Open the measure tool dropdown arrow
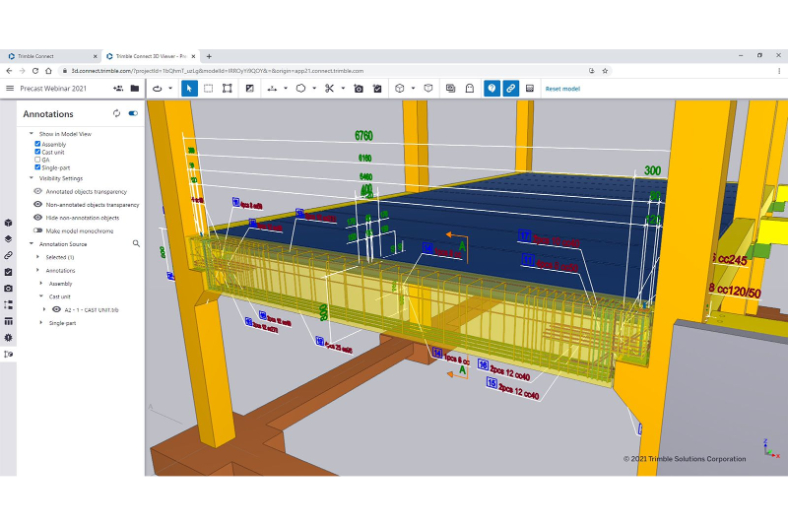The height and width of the screenshot is (525, 788). [x=285, y=88]
